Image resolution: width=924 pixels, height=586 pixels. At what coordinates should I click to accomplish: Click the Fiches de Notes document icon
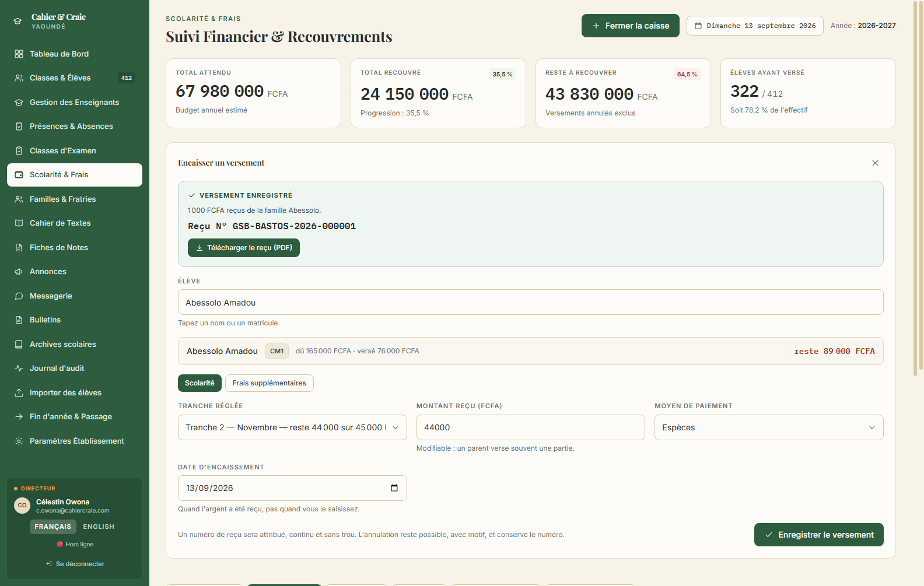click(x=19, y=248)
